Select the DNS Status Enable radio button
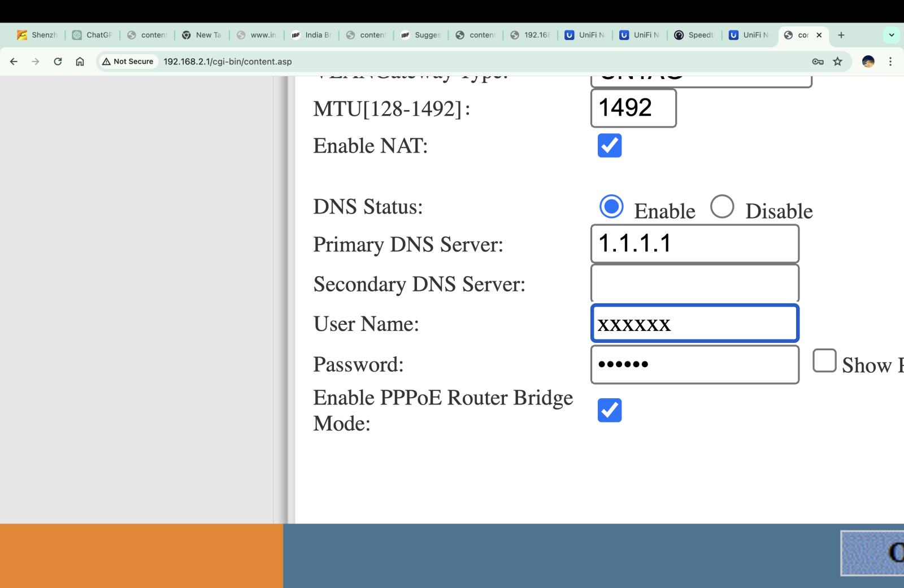904x588 pixels. [611, 207]
